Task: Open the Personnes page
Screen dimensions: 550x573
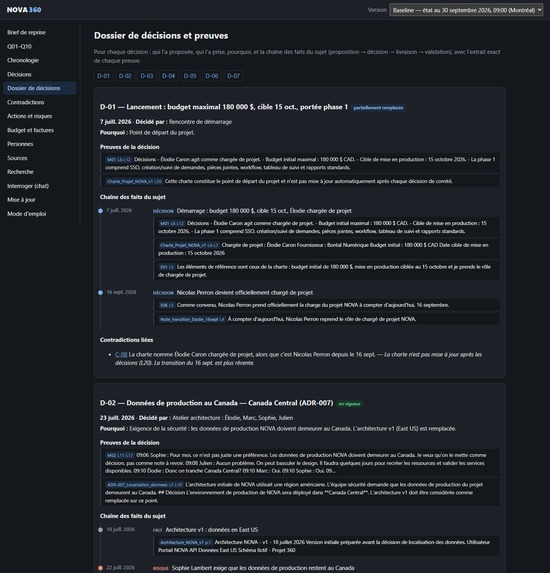Action: [40, 144]
